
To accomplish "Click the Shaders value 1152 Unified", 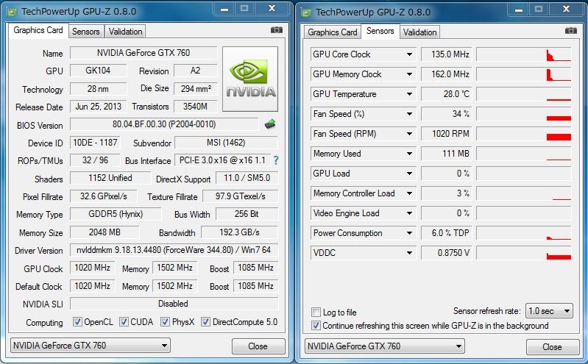I will tap(110, 178).
